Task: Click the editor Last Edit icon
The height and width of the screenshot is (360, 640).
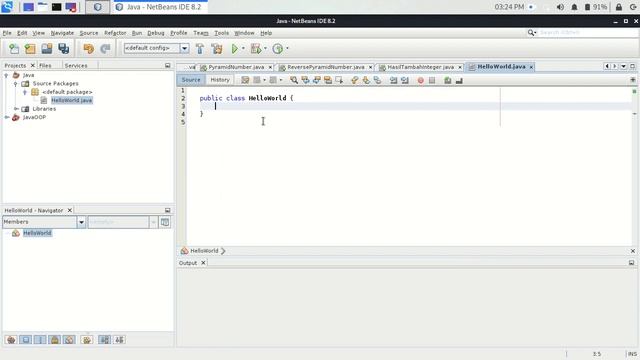Action: (245, 80)
